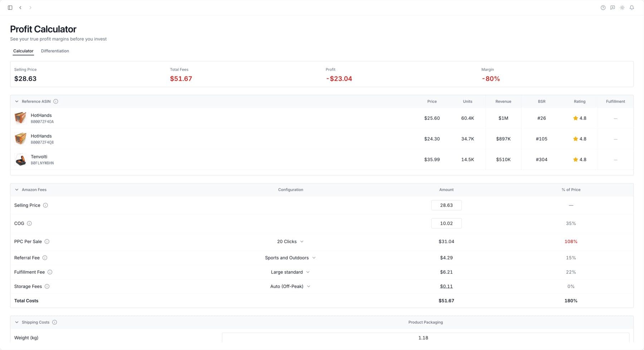Toggle the sidebar panel icon
Screen dimensions: 644x350
[x=10, y=8]
